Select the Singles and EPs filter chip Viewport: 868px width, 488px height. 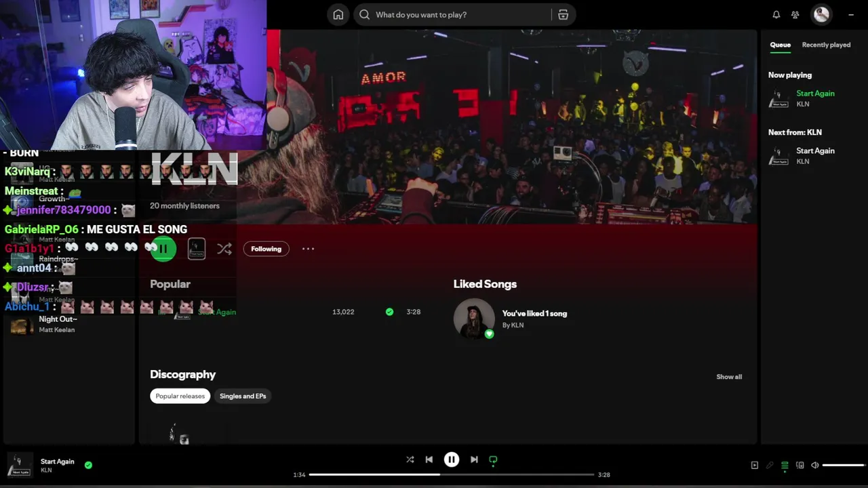[x=243, y=396]
